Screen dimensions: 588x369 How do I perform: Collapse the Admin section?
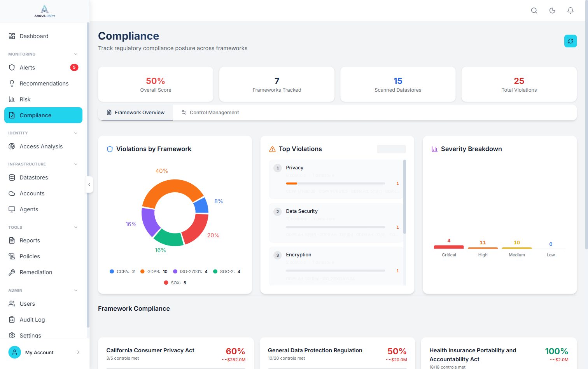coord(76,290)
